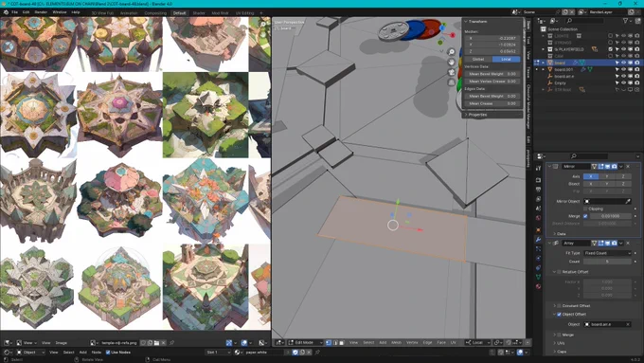Open the Particles properties tab icon

(x=538, y=248)
